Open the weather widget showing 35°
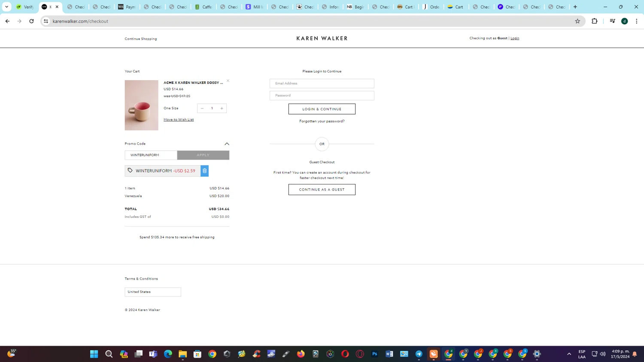This screenshot has height=362, width=644. click(x=12, y=353)
